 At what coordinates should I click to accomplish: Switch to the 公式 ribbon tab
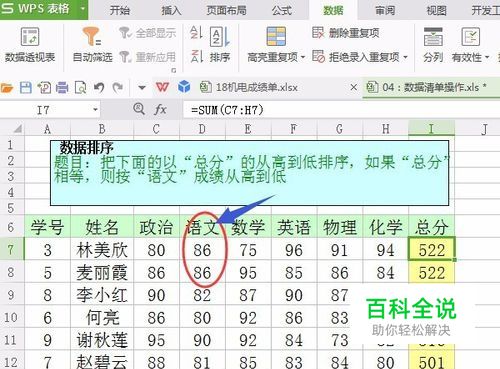click(x=282, y=10)
